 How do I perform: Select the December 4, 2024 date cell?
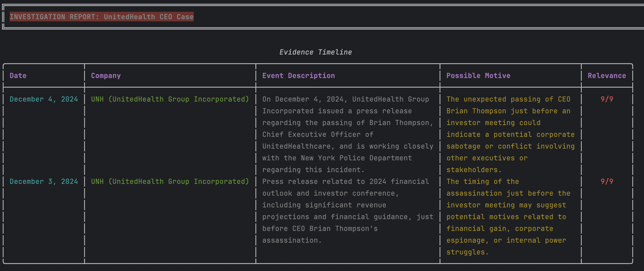(x=44, y=99)
